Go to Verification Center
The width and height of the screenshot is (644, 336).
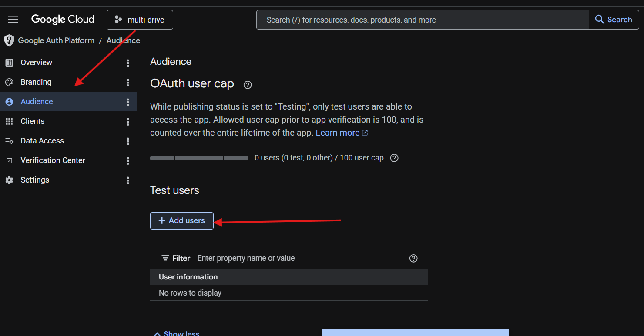coord(53,160)
